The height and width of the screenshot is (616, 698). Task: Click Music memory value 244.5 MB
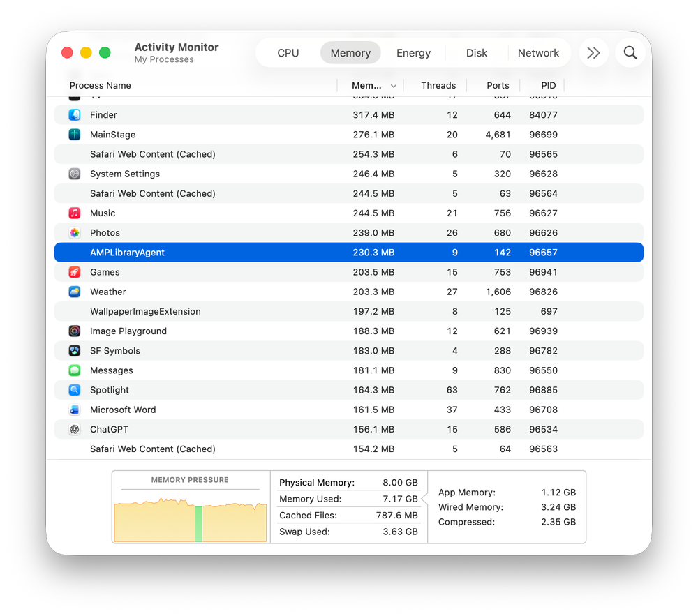373,213
